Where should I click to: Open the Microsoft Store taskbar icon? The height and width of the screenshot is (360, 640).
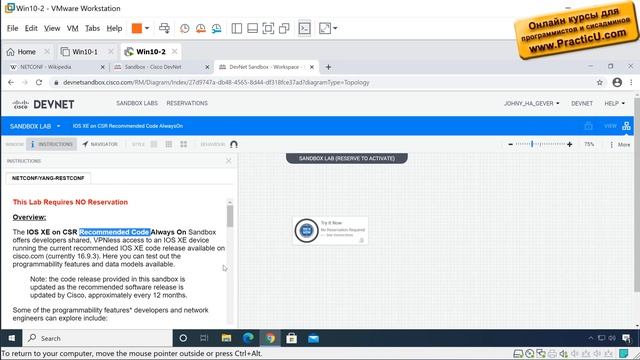point(291,338)
